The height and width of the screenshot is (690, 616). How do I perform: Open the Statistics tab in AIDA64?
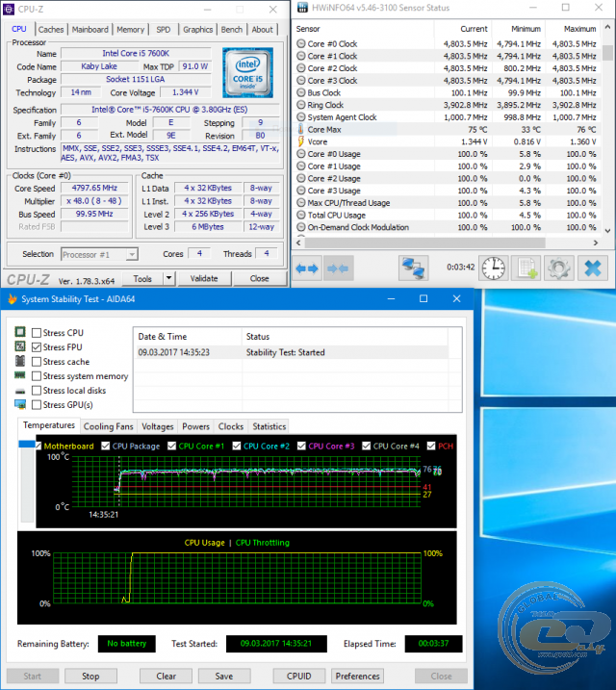[x=269, y=426]
